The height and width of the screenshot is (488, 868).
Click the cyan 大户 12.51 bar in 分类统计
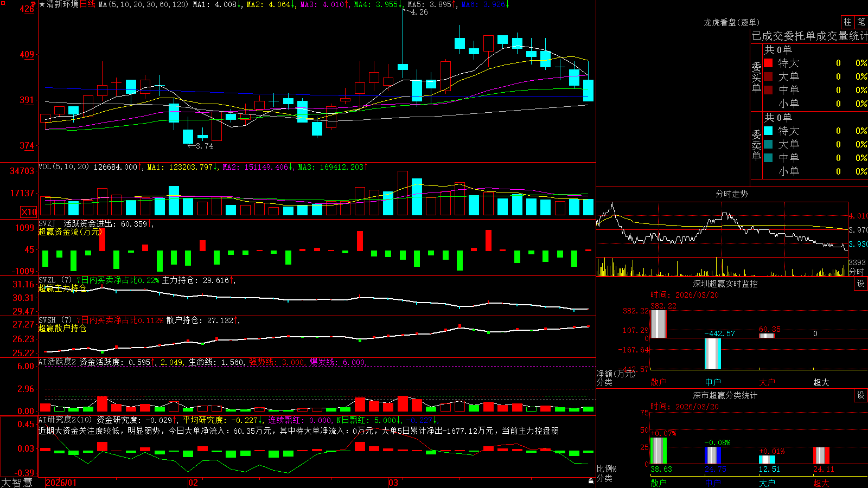pos(767,460)
